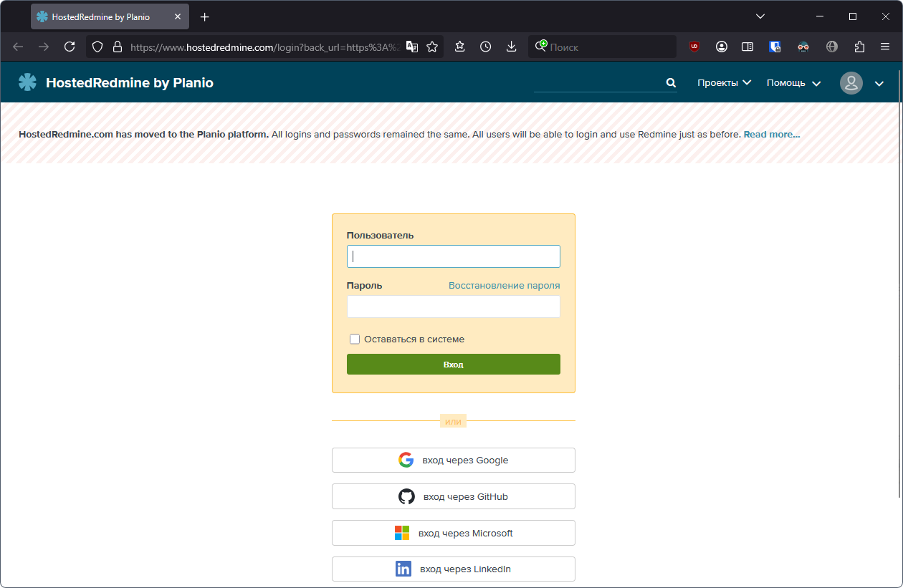Click the page vertical scrollbar

point(899,283)
